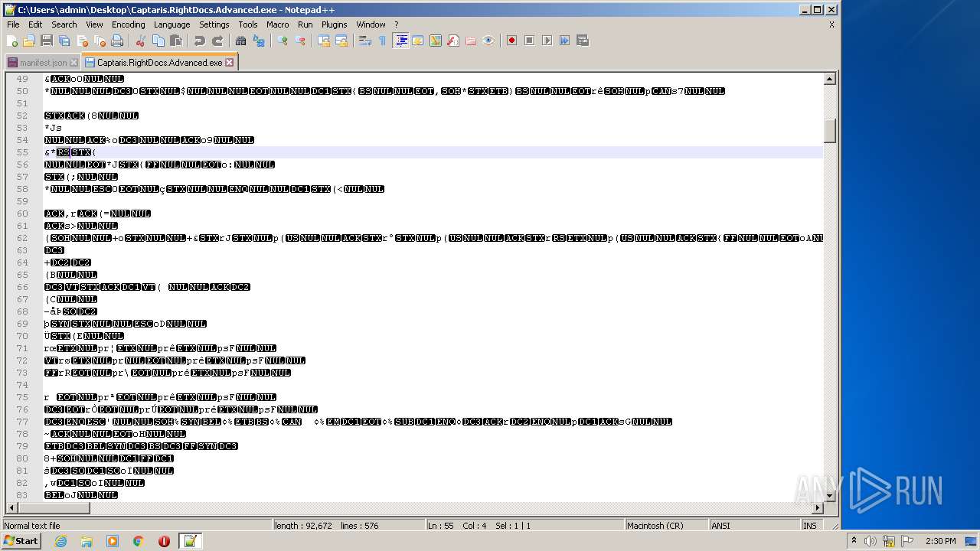Save the current file
980x551 pixels.
point(47,41)
